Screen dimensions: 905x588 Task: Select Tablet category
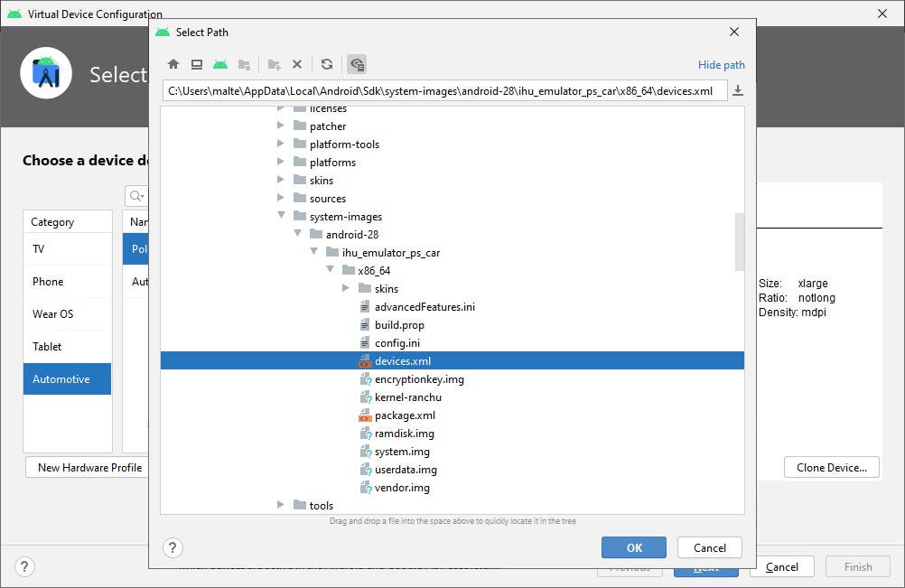coord(68,346)
